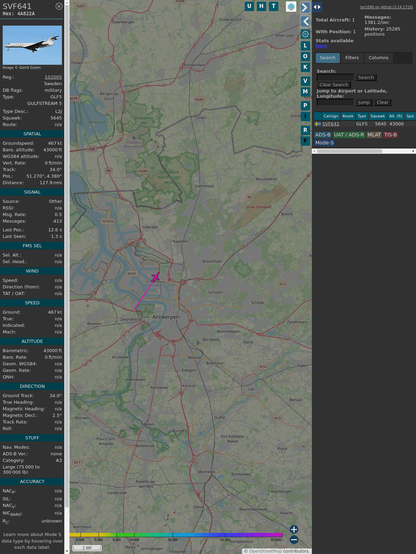Zoom in the map with plus button
The height and width of the screenshot is (554, 416).
coord(294,529)
